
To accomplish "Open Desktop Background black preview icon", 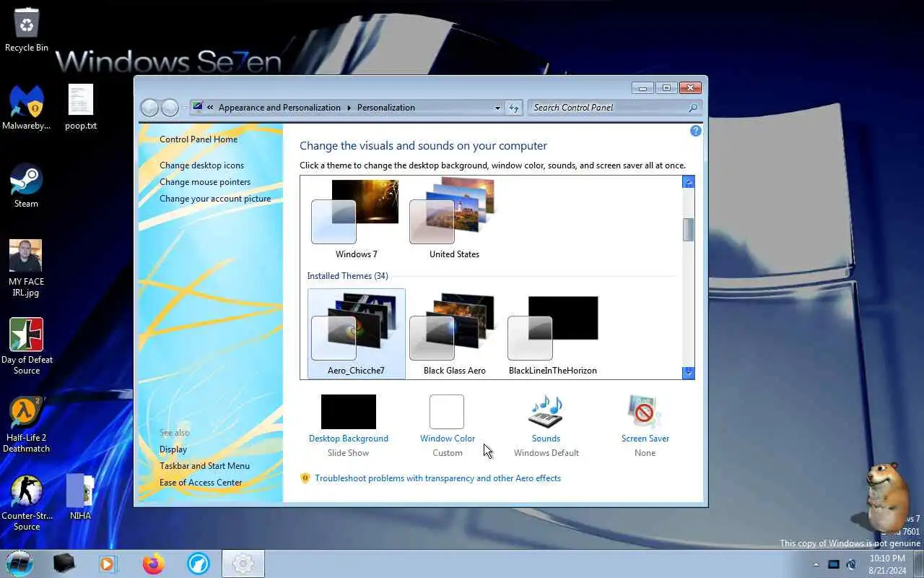I will point(349,412).
